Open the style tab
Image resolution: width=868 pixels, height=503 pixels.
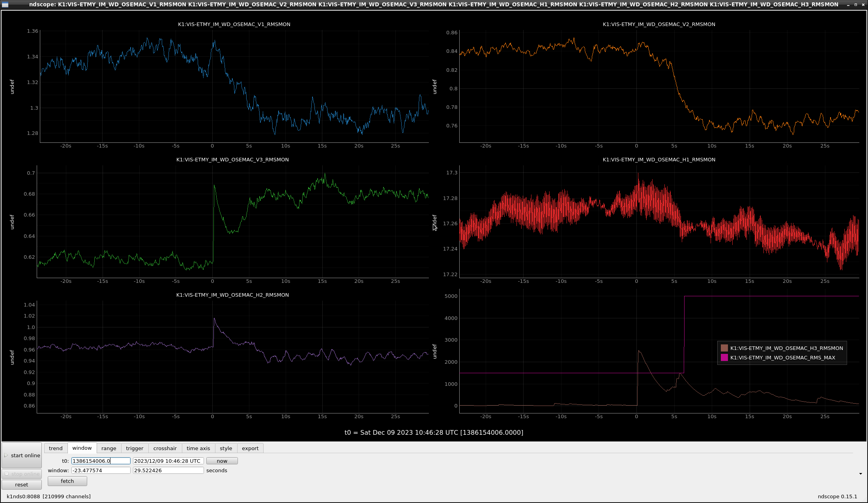[226, 448]
